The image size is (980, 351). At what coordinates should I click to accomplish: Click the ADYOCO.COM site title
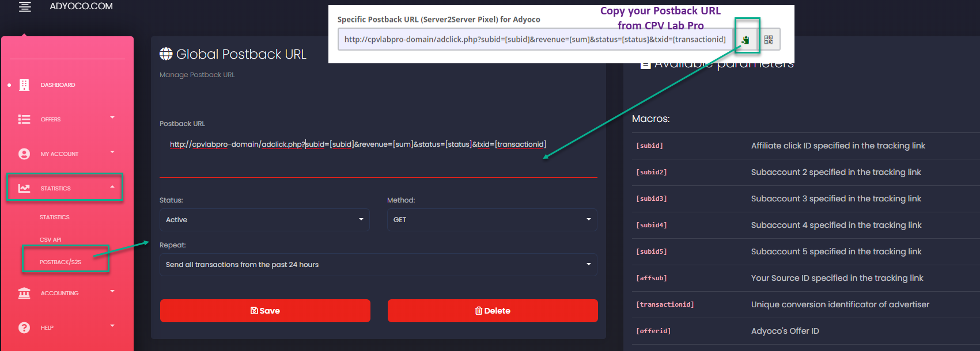pos(81,6)
